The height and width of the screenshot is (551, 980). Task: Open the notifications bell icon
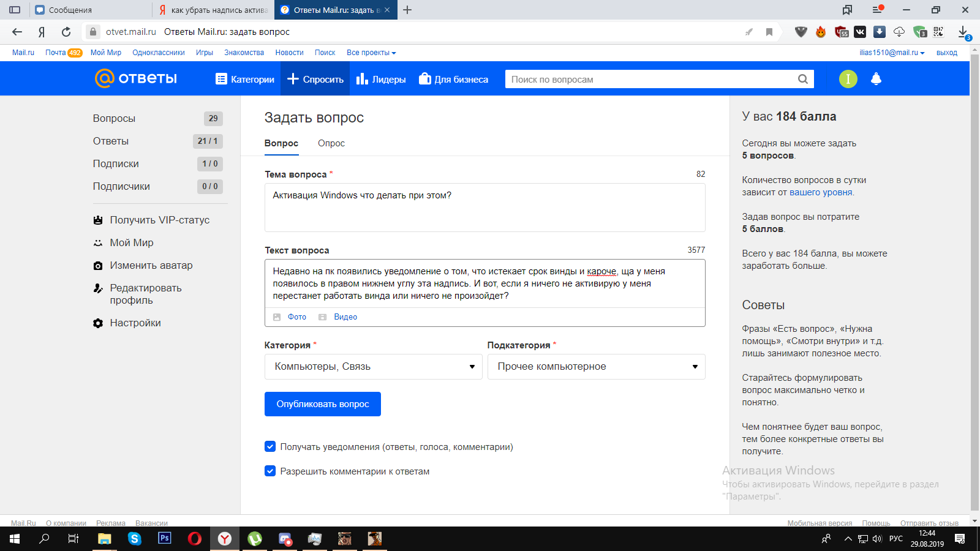click(876, 79)
